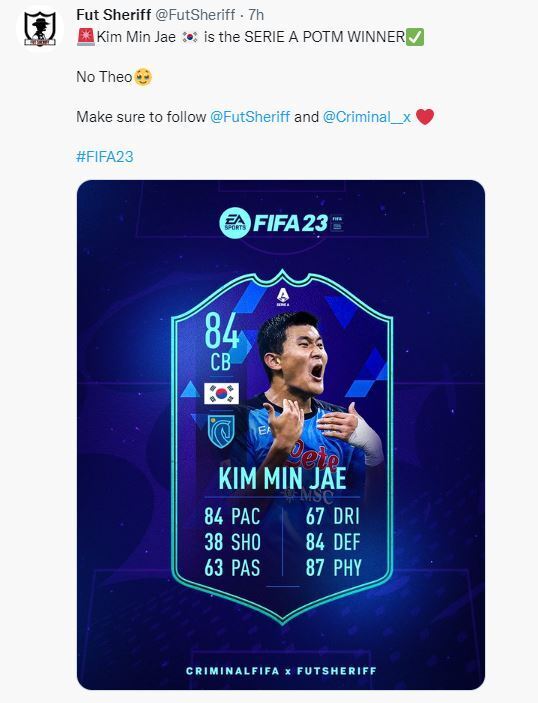Screen dimensions: 538x703
Task: Select the CRIMINALFIFA x FUTSHERIFF watermark text
Action: [281, 671]
